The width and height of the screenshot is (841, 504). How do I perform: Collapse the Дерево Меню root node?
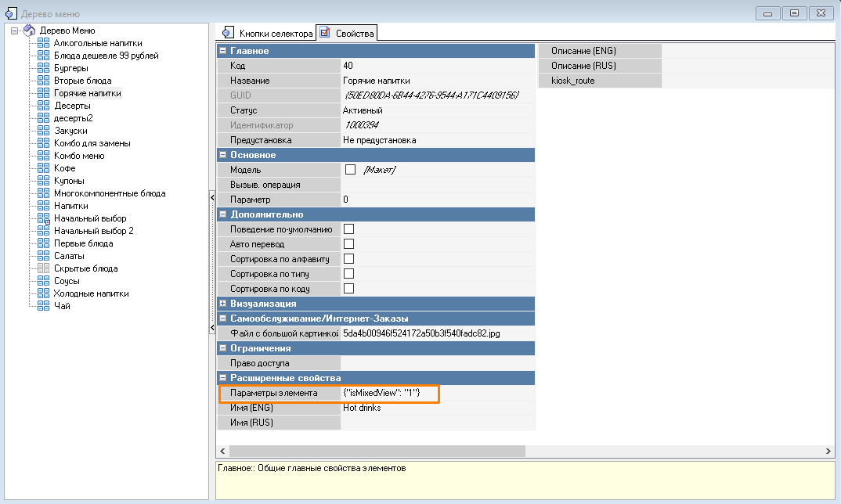(x=15, y=31)
